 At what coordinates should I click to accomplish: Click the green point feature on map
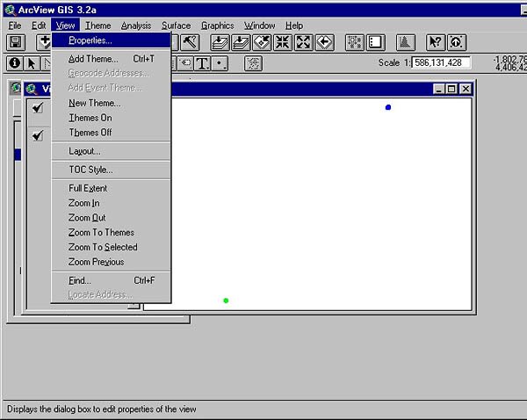coord(226,301)
